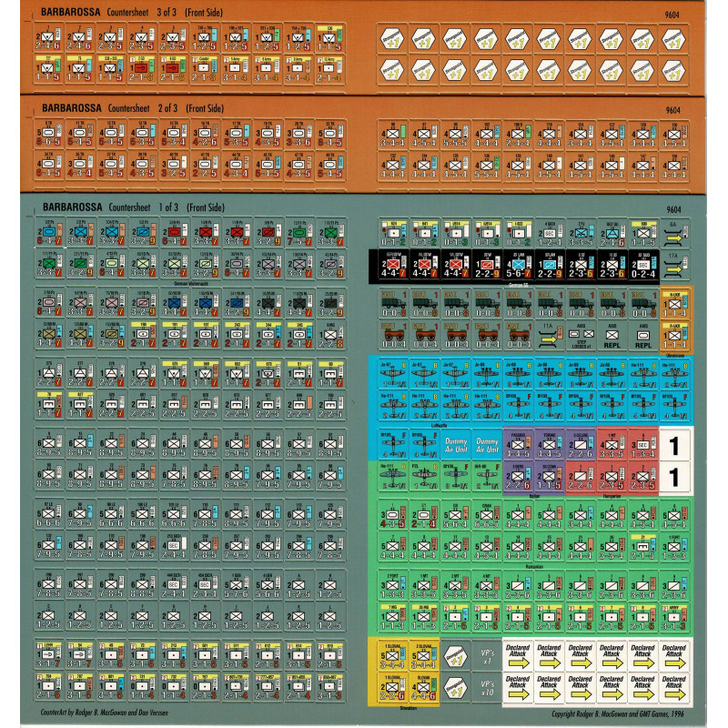
Task: Click the Hungarian section label
Action: [612, 496]
